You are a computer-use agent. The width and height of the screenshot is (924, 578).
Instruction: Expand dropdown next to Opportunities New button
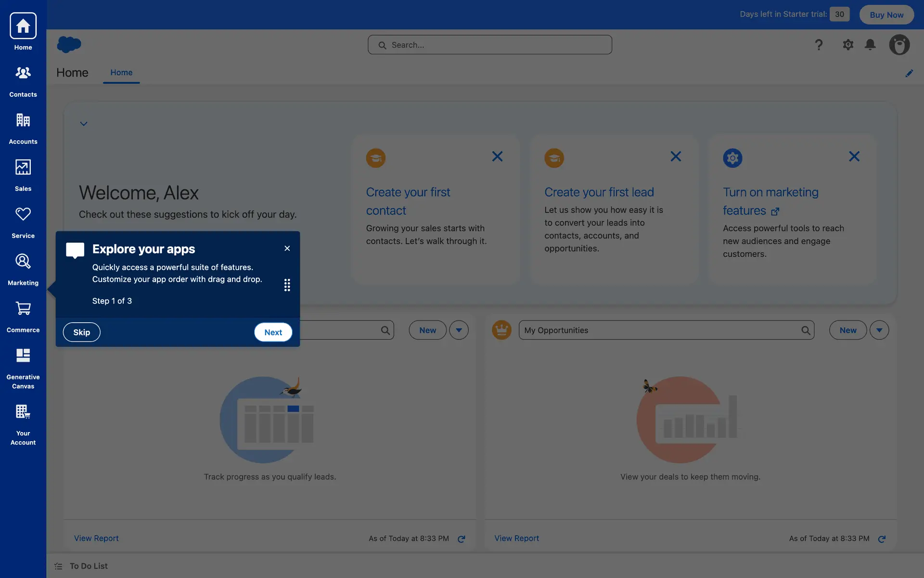point(879,330)
